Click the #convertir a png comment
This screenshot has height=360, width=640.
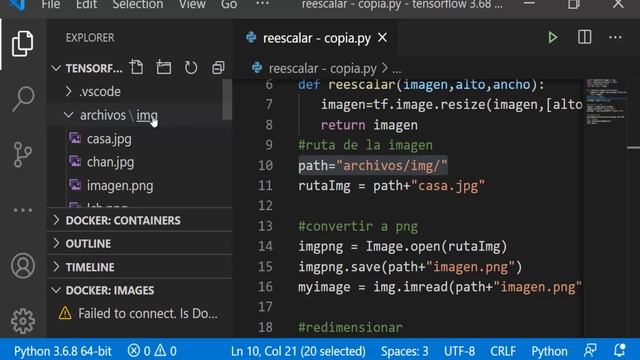358,226
